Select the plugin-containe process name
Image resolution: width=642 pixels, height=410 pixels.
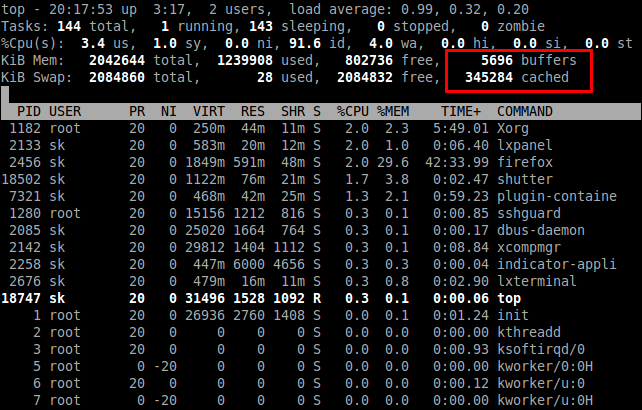[x=557, y=196]
